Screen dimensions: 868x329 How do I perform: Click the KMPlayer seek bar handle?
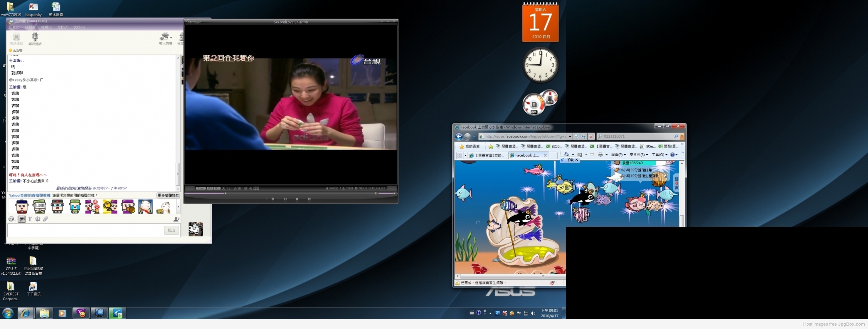pos(225,194)
